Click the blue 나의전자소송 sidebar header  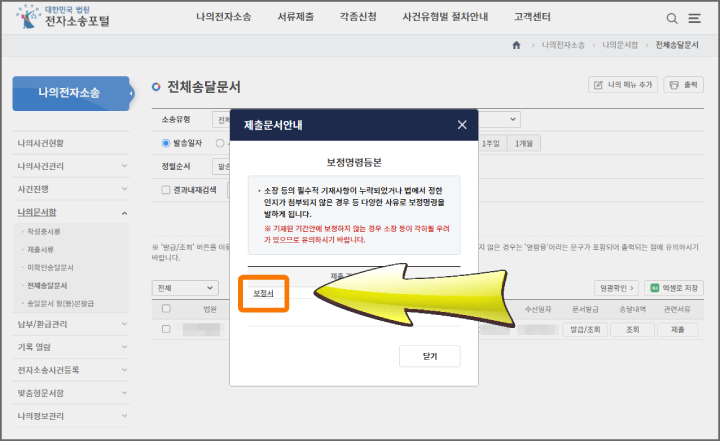71,93
